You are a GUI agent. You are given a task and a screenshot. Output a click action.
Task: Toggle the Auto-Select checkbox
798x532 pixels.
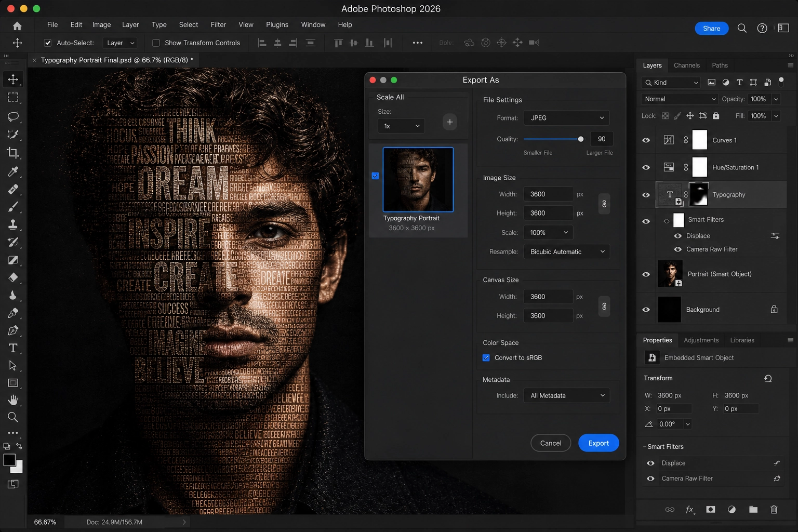coord(48,43)
